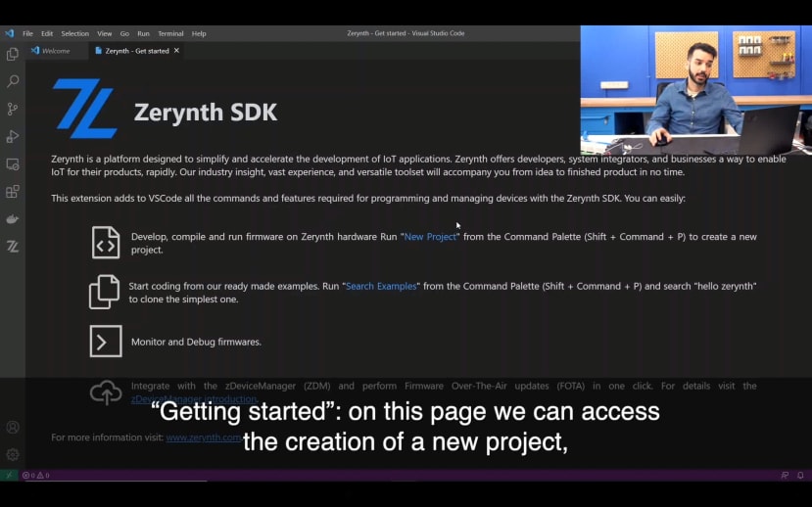Click the VS Code logo in title bar
Image resolution: width=812 pixels, height=507 pixels.
tap(10, 33)
